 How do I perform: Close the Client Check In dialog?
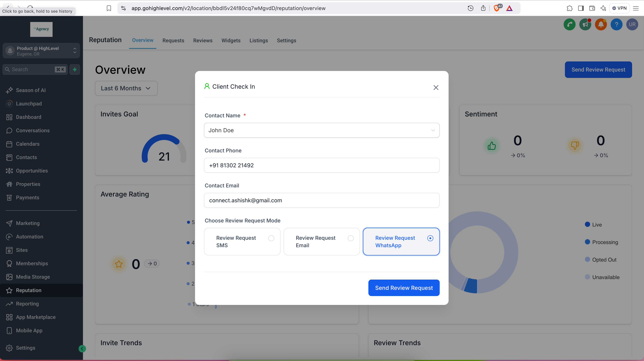point(436,87)
